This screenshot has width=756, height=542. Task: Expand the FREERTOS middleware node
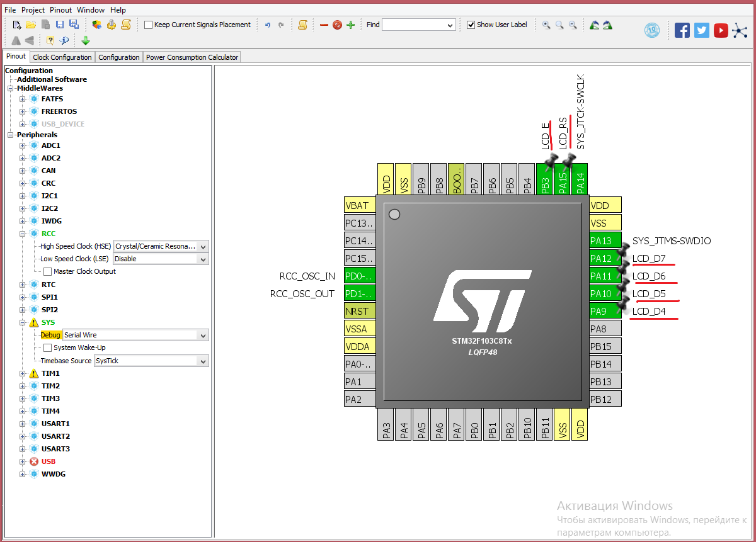23,111
